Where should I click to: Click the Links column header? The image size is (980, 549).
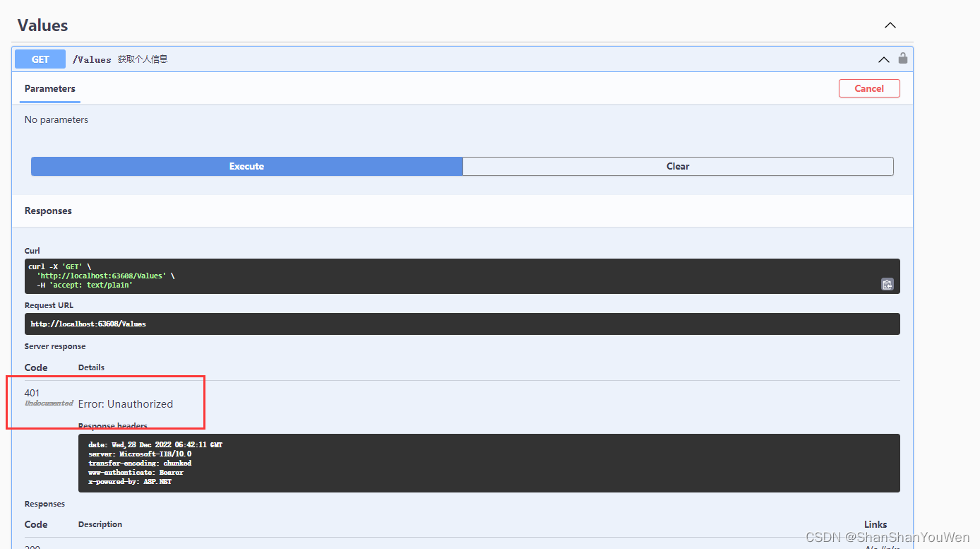pyautogui.click(x=876, y=524)
